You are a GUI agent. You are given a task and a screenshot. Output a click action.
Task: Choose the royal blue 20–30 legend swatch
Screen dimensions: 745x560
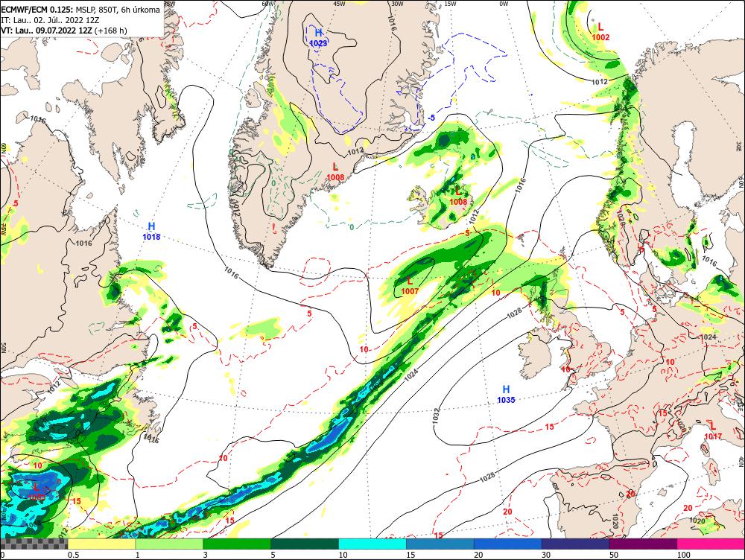[x=508, y=544]
